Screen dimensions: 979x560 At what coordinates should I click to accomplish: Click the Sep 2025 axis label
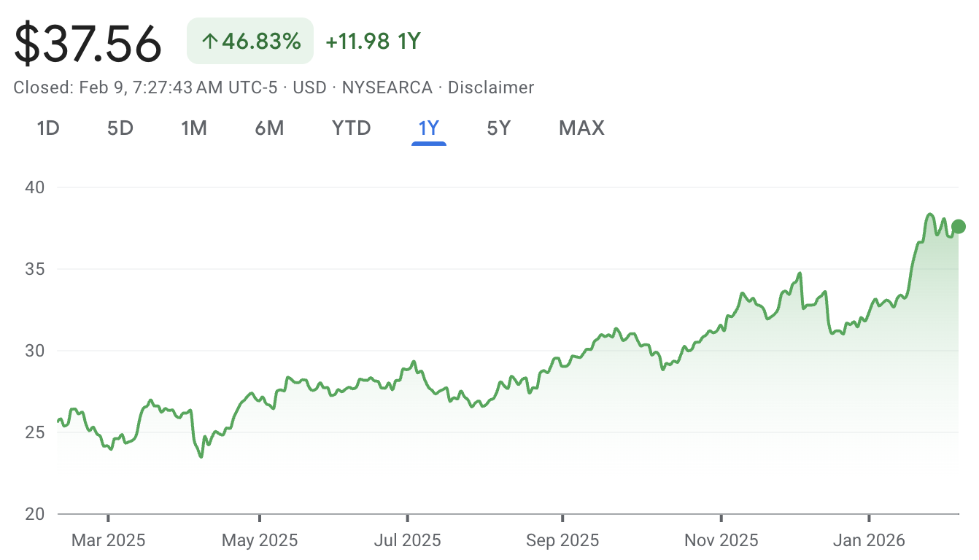pos(562,540)
